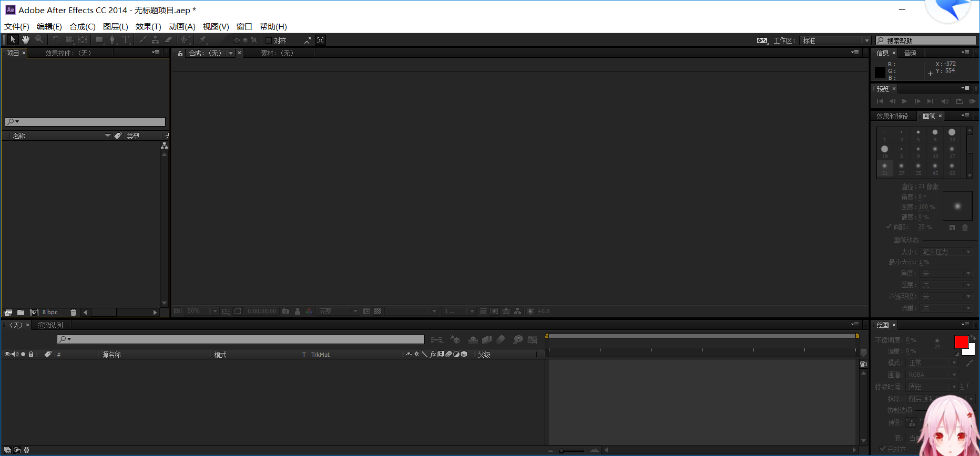This screenshot has height=456, width=980.
Task: Open the 完整 resolution dropdown
Action: pos(338,311)
